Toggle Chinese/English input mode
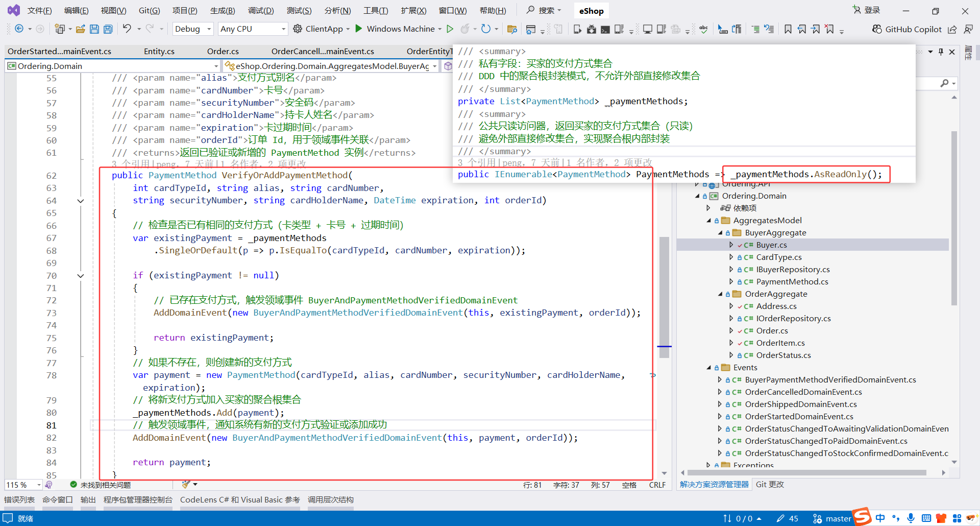980x526 pixels. point(880,518)
